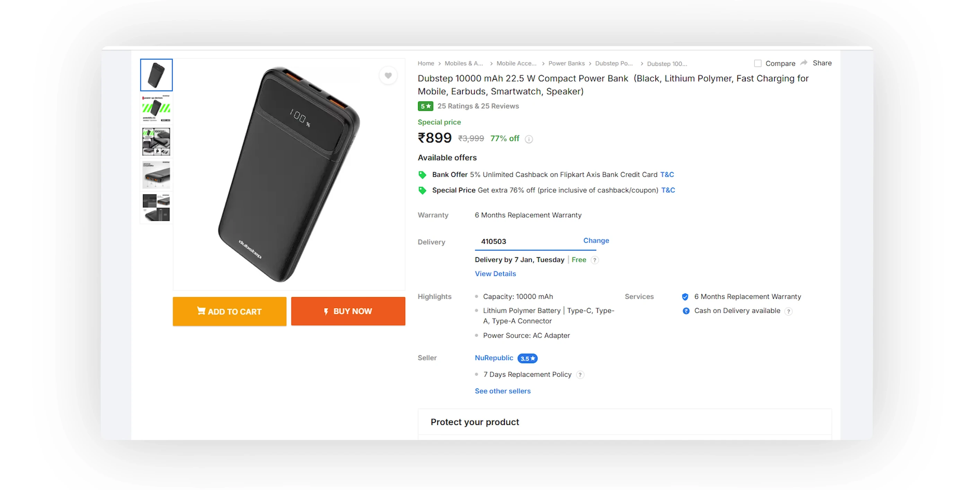Click BUY NOW button
The image size is (980, 490).
click(x=348, y=311)
